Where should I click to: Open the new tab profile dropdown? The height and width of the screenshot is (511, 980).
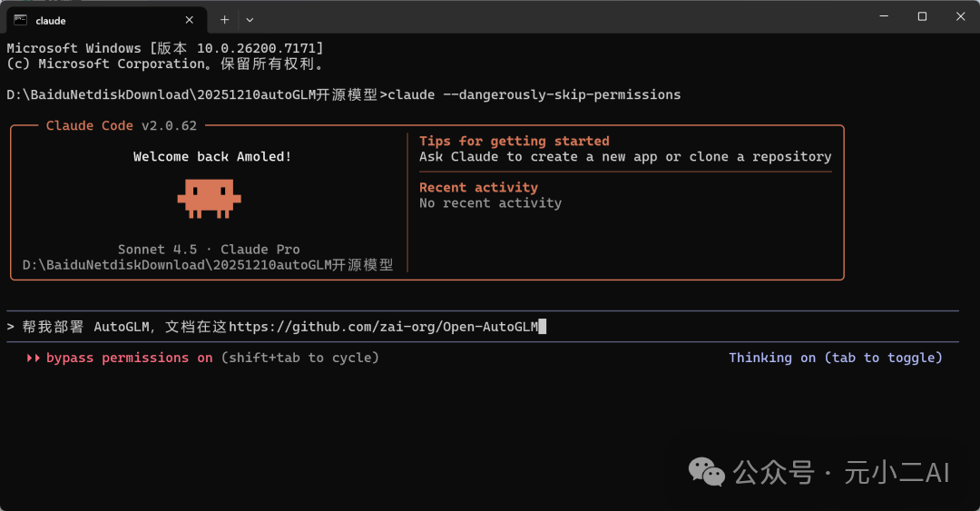250,20
